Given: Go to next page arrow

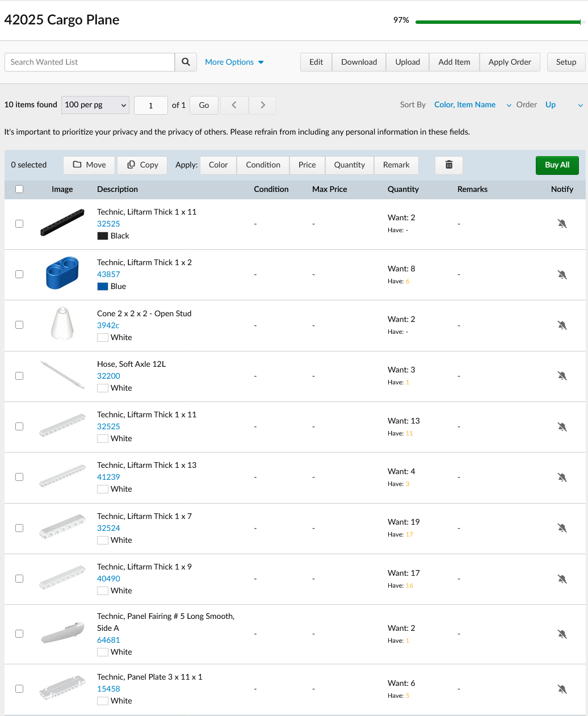Looking at the screenshot, I should click(262, 105).
